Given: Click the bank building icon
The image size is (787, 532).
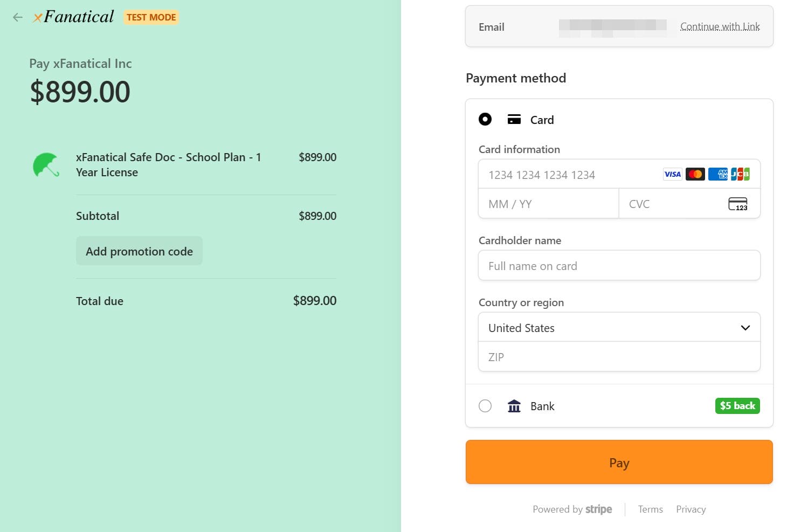Looking at the screenshot, I should 514,406.
